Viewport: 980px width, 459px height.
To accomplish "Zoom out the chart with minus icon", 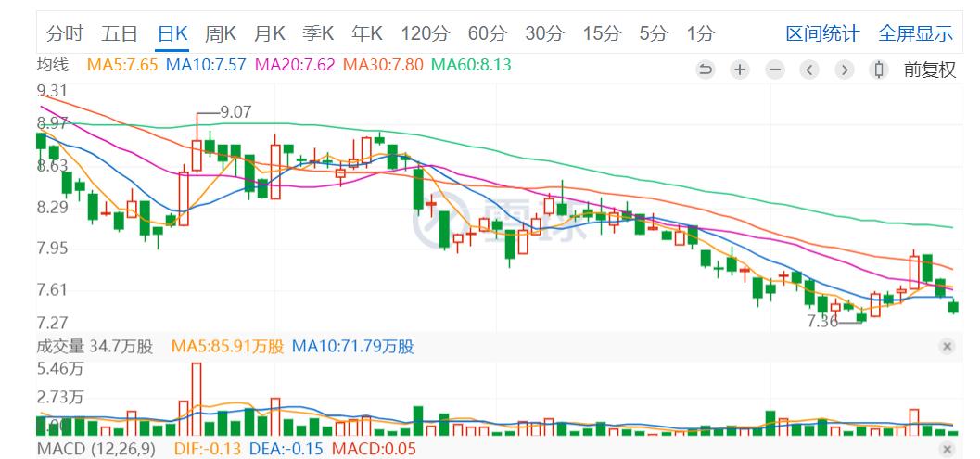I will [x=775, y=70].
